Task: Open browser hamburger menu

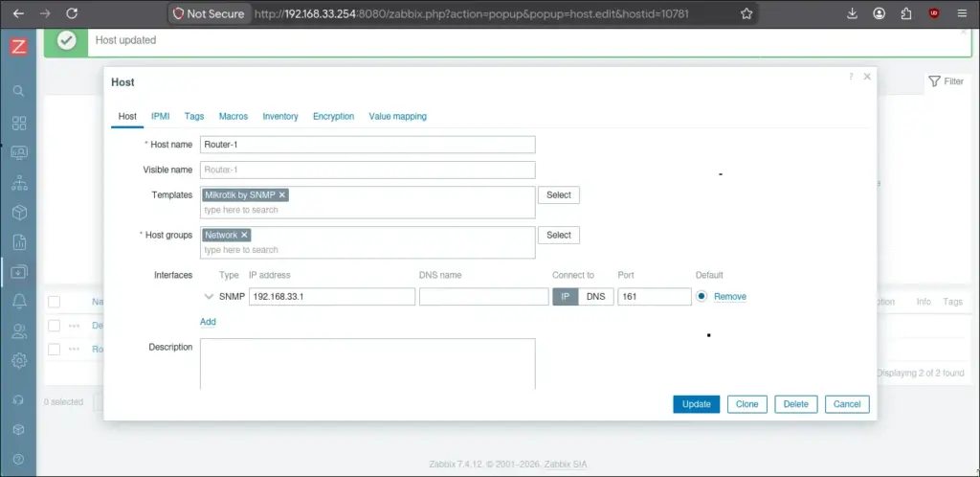Action: click(962, 13)
